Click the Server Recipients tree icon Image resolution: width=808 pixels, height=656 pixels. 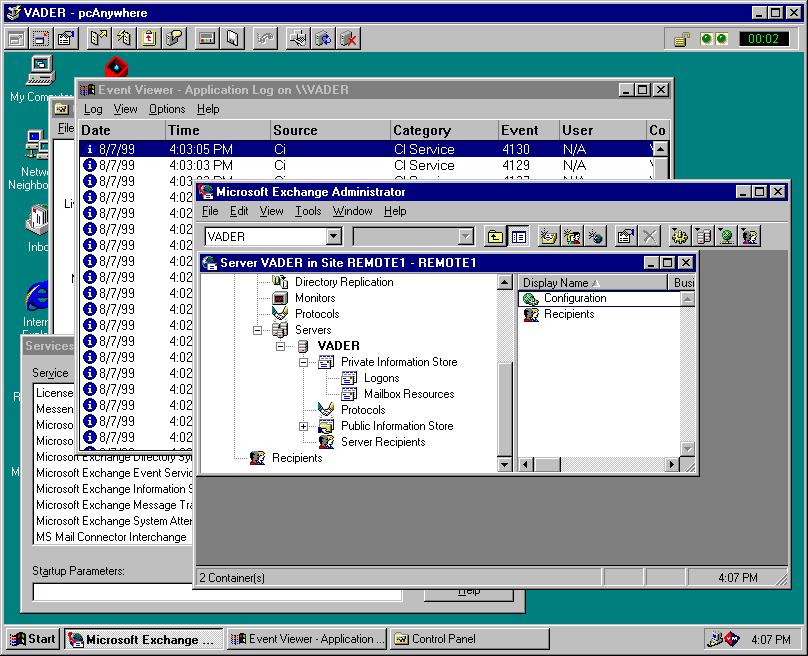(326, 442)
